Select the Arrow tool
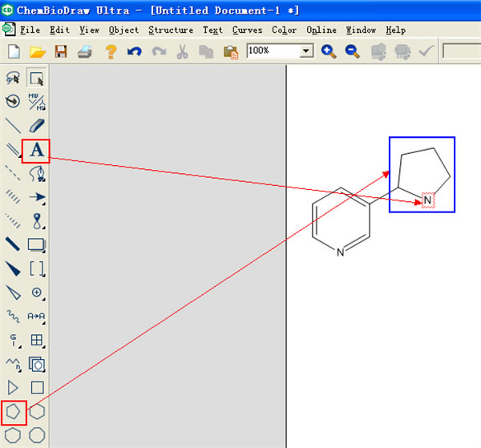 pos(37,197)
